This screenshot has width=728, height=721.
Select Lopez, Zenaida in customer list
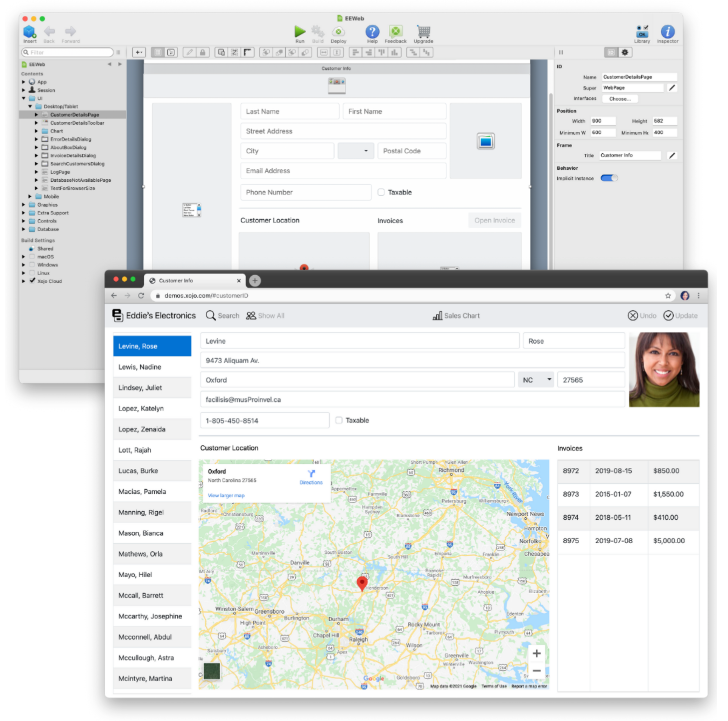(152, 429)
